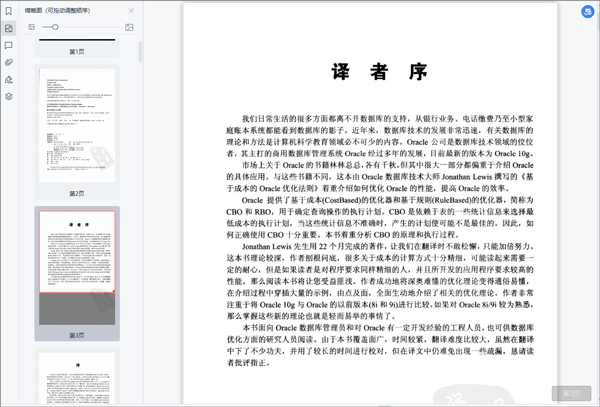Open the layers icon panel
The height and width of the screenshot is (407, 600).
pyautogui.click(x=9, y=96)
